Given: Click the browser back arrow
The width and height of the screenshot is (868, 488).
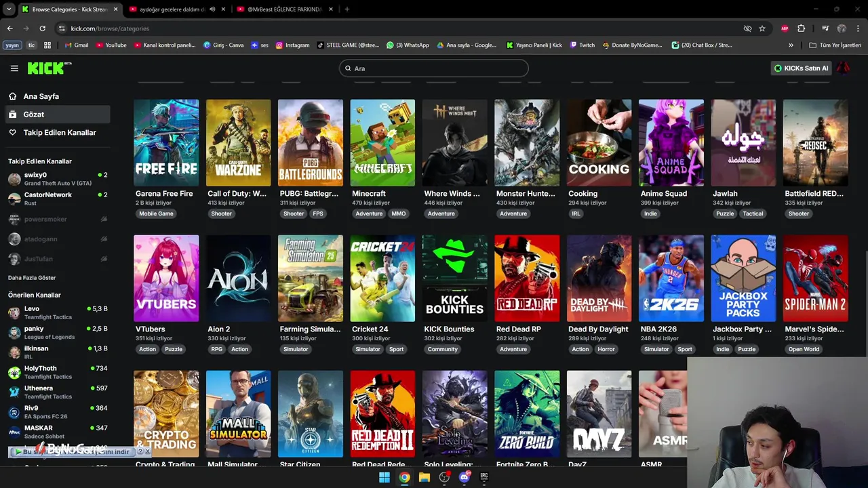Looking at the screenshot, I should click(9, 28).
